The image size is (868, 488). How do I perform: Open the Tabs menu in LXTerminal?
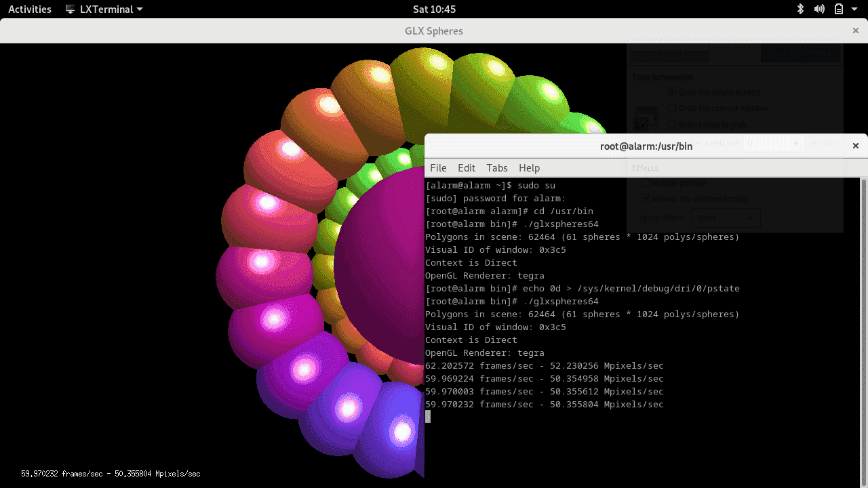[497, 168]
